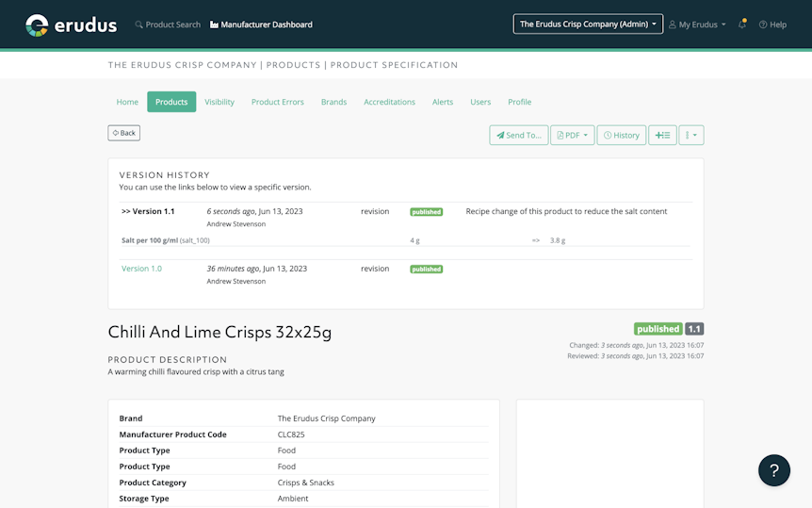Click published badge on Version 1.0 row
The width and height of the screenshot is (812, 508).
tap(426, 269)
